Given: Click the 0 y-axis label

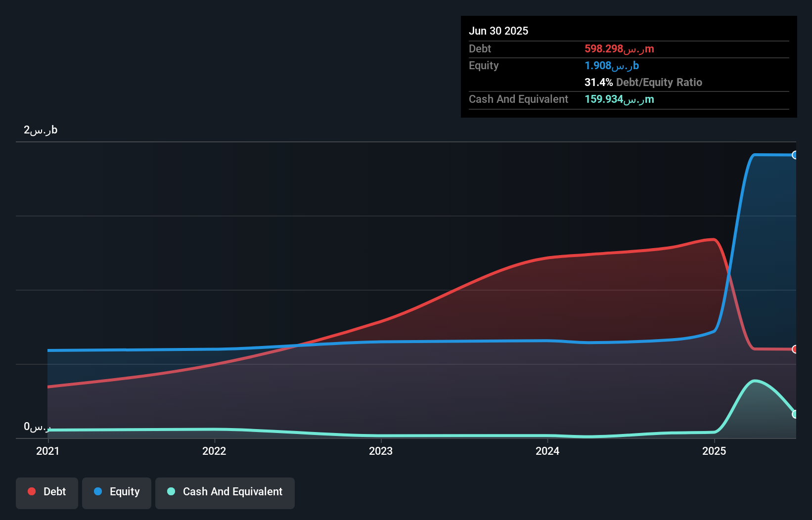Looking at the screenshot, I should (37, 426).
